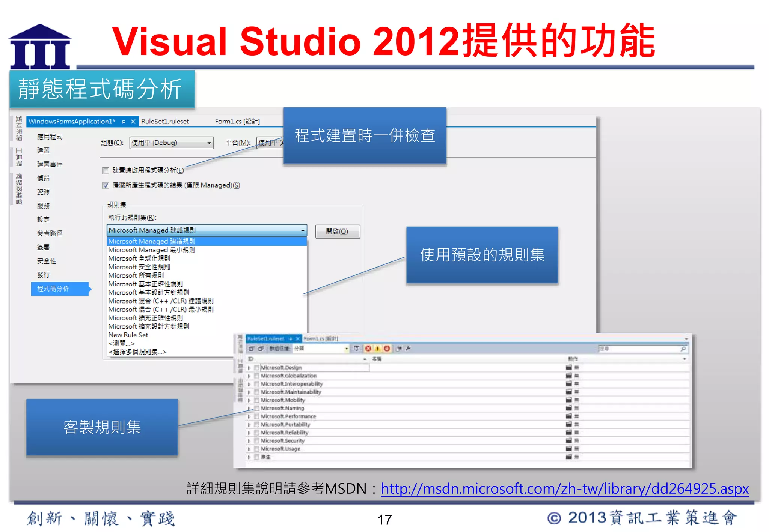
Task: Check the Microsoft.Design rule group checkbox
Action: [257, 368]
